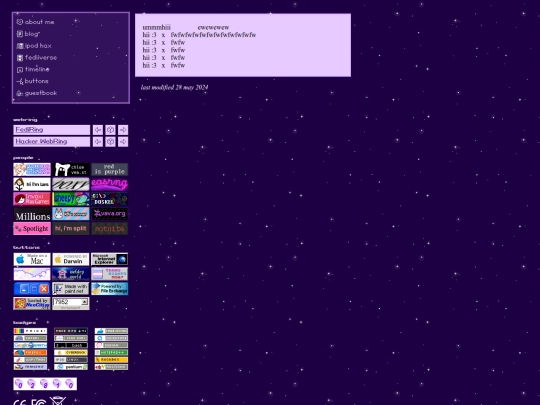Click the 'ummmhiii' text in the post
The image size is (540, 405).
(x=157, y=27)
